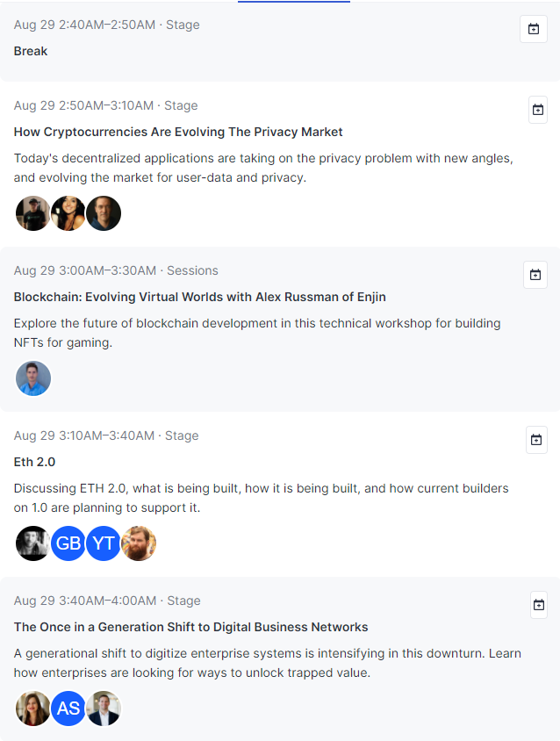Open 'How Cryptocurrencies Are Evolving The Privacy Market'
The image size is (560, 741).
178,132
